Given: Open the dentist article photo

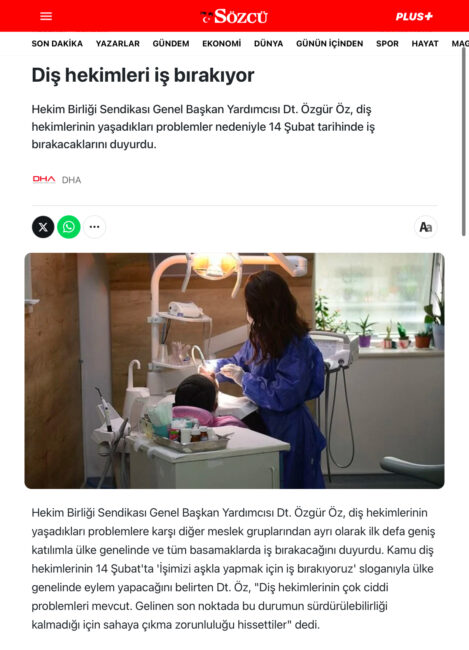Looking at the screenshot, I should (234, 371).
